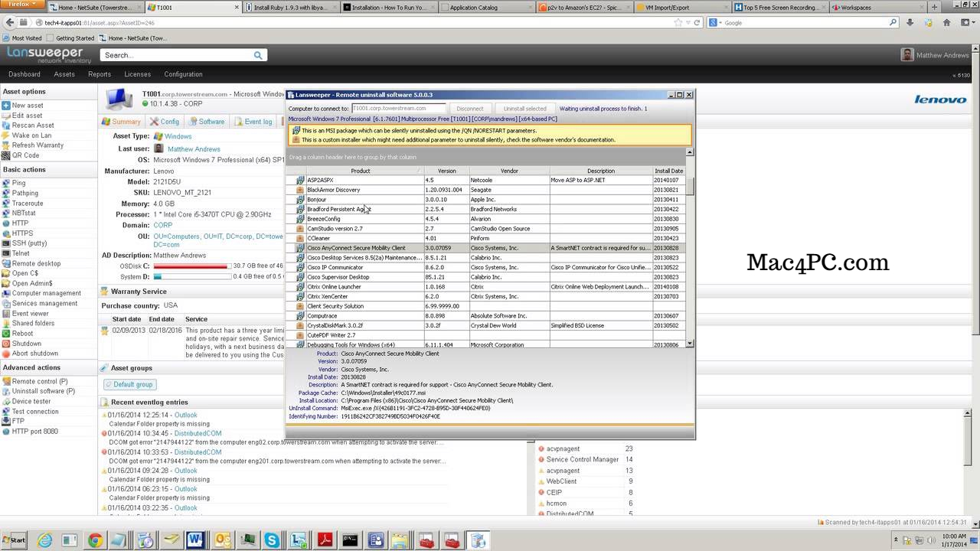Click the Abort shutdown icon
This screenshot has height=551, width=980.
(6, 354)
